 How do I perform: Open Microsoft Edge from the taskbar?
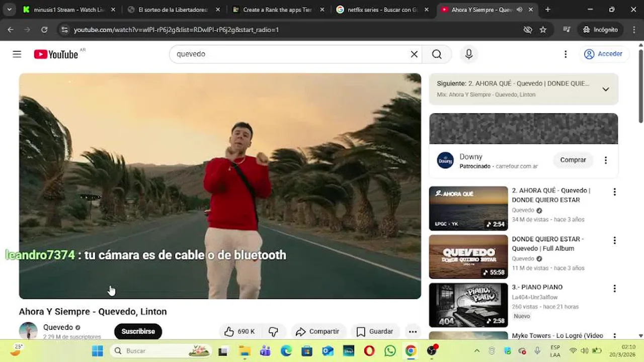click(x=286, y=351)
